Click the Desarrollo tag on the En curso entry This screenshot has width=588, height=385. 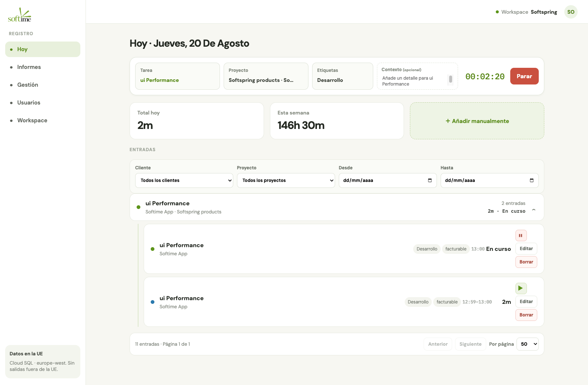tap(427, 249)
